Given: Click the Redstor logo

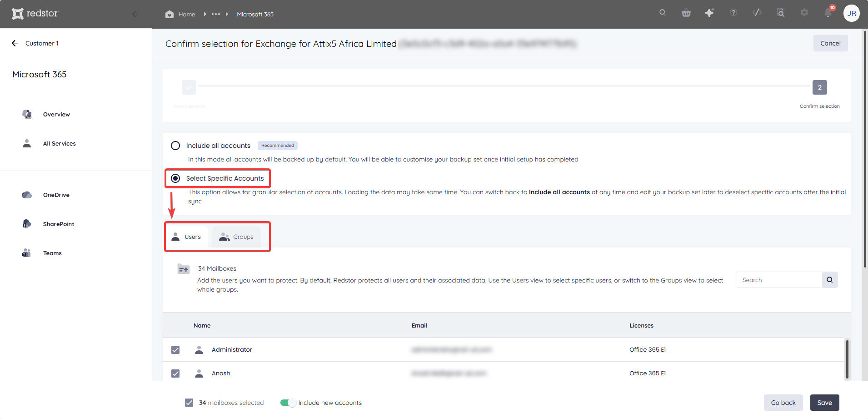Looking at the screenshot, I should 35,14.
